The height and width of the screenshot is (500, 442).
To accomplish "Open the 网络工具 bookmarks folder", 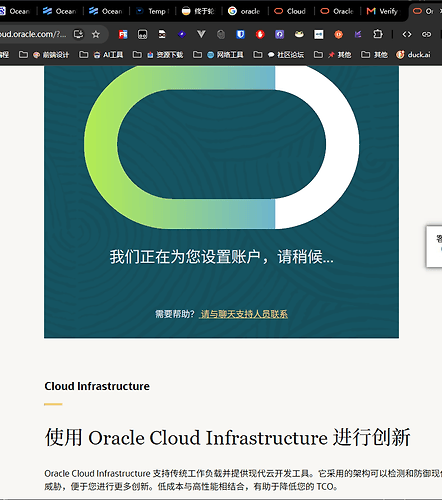I will tap(218, 55).
